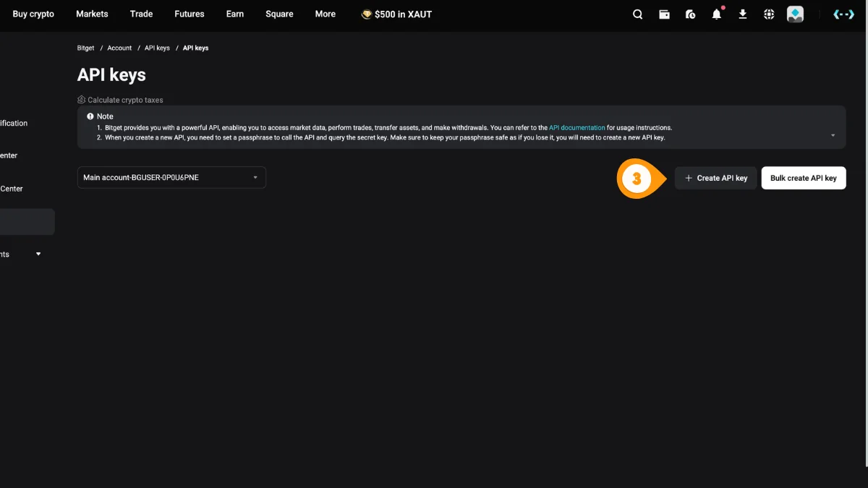
Task: Click Create API key button
Action: coord(716,178)
